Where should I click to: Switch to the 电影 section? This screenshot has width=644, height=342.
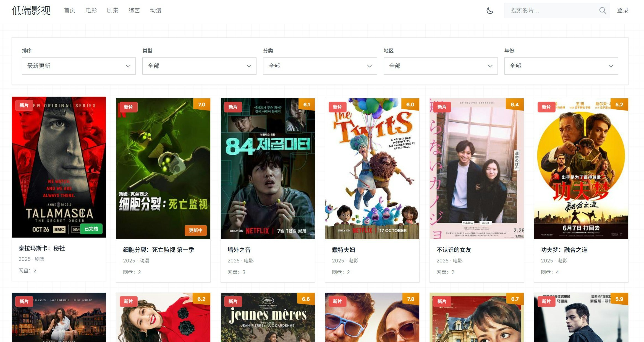(91, 10)
